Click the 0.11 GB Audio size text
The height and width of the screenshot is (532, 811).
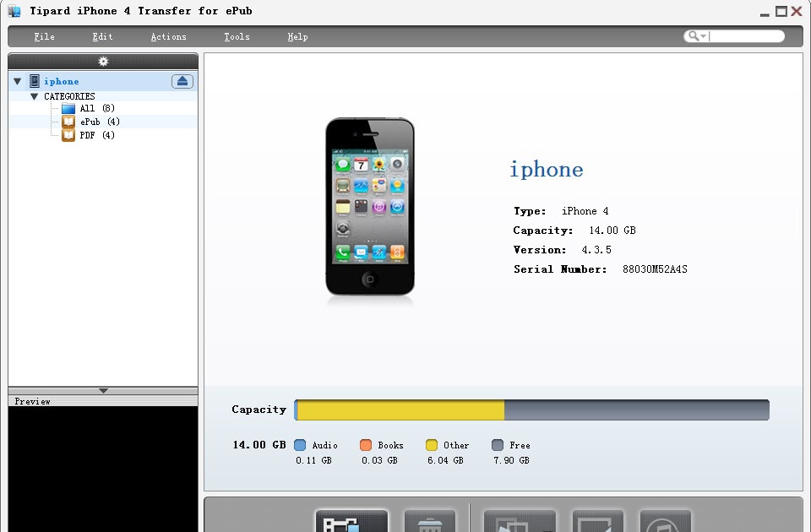coord(313,460)
